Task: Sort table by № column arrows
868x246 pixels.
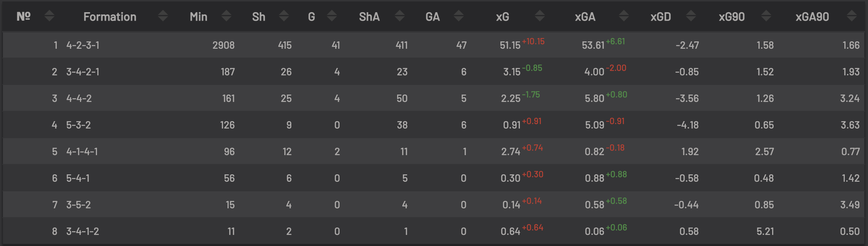Action: (49, 16)
